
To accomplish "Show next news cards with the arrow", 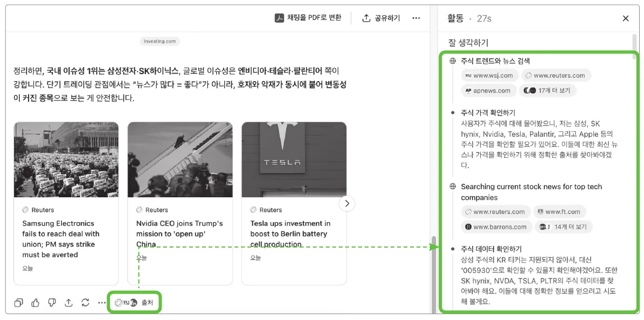I will coord(347,203).
